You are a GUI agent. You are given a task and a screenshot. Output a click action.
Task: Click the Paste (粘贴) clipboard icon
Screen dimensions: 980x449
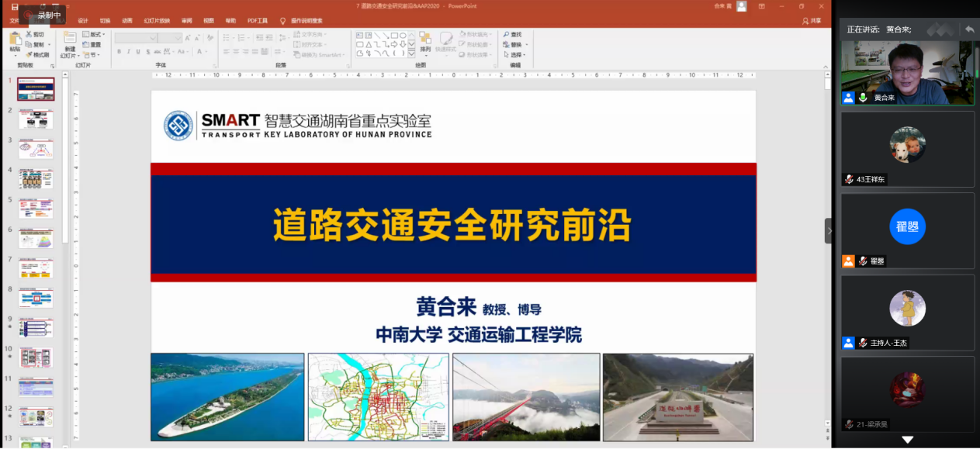pyautogui.click(x=14, y=39)
